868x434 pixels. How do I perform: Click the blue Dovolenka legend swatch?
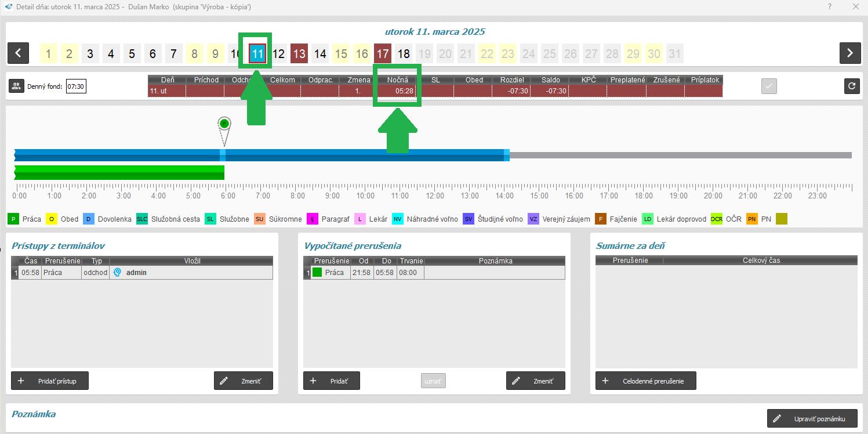[x=89, y=219]
